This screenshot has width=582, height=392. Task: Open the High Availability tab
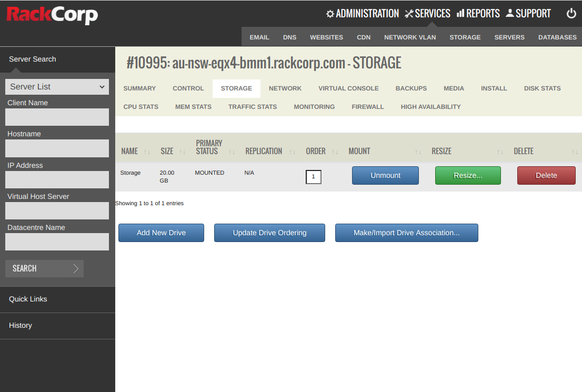pyautogui.click(x=430, y=107)
